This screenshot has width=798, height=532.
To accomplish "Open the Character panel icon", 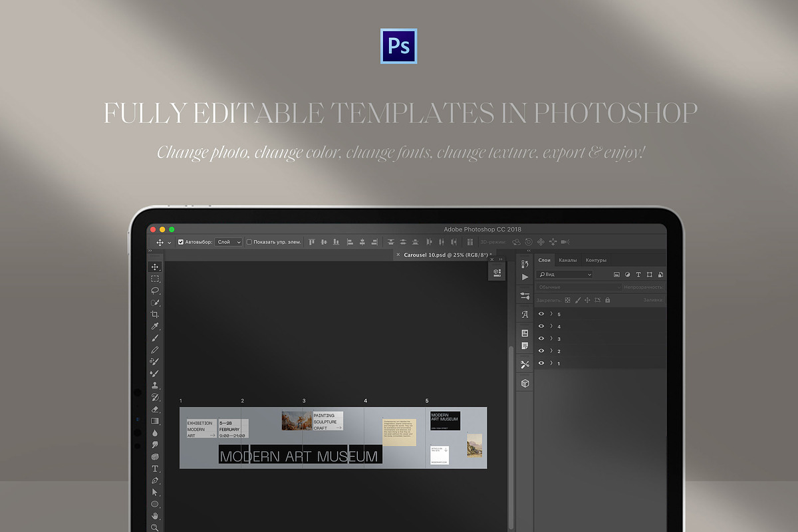I will (x=525, y=315).
